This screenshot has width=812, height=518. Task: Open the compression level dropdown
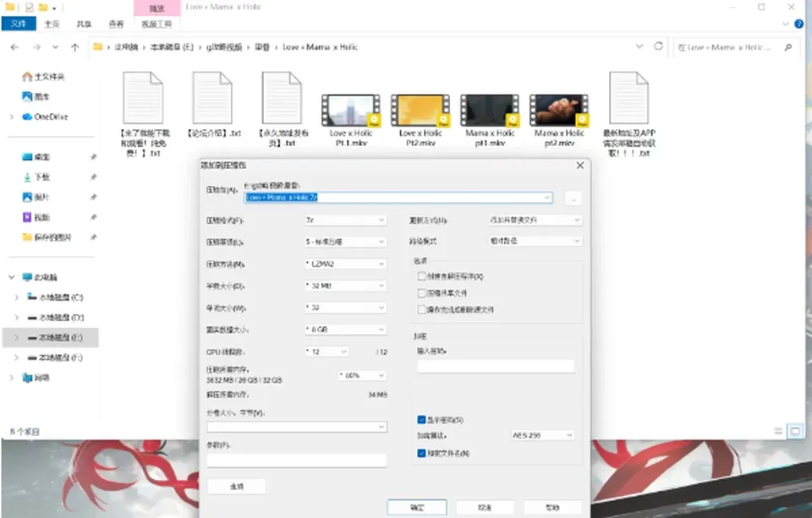345,242
